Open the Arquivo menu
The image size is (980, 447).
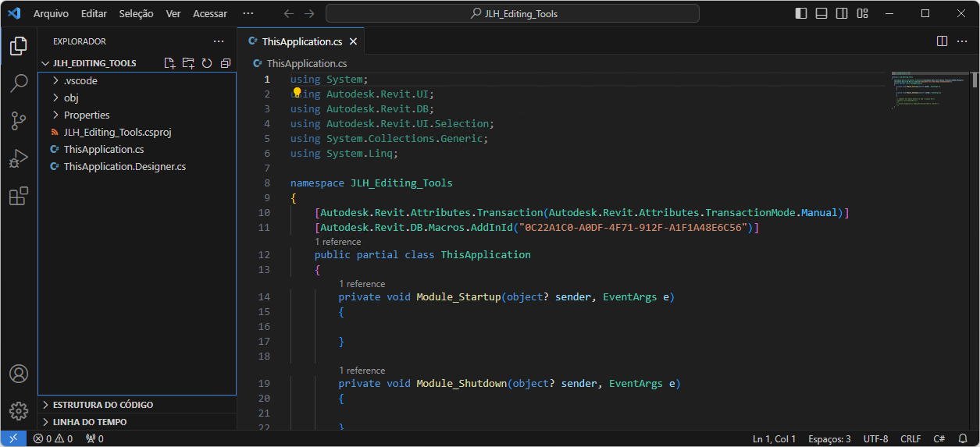51,13
